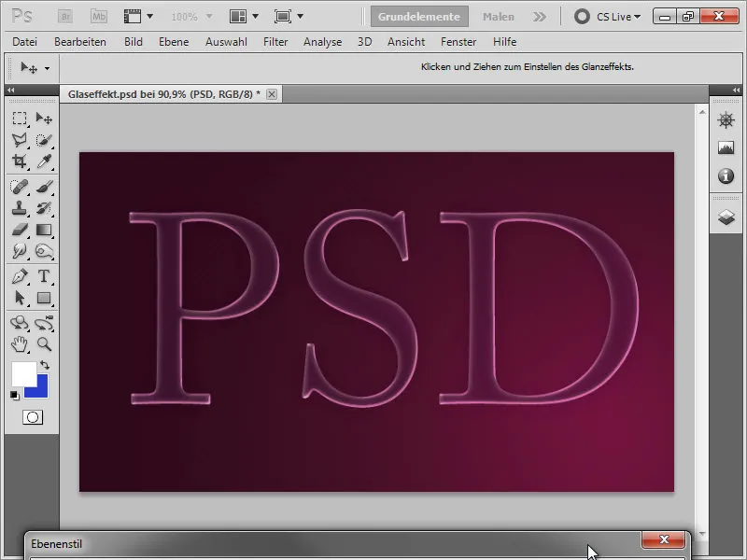Select the Sponge tool
Viewport: 747px width, 560px height.
click(x=44, y=251)
